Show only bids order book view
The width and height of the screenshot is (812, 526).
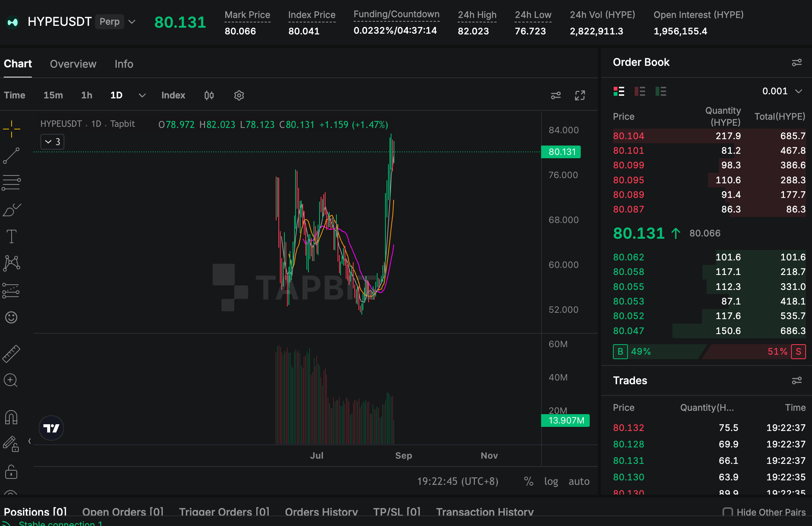[661, 91]
